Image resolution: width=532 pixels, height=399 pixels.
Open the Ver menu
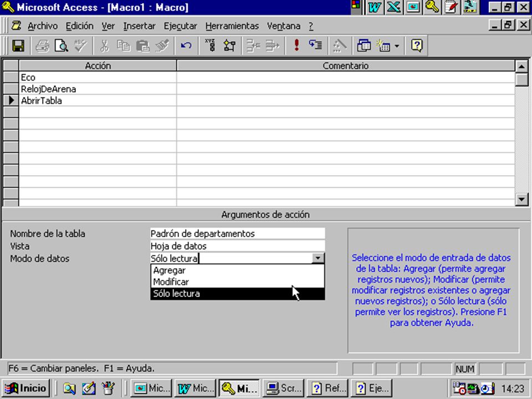tap(108, 26)
